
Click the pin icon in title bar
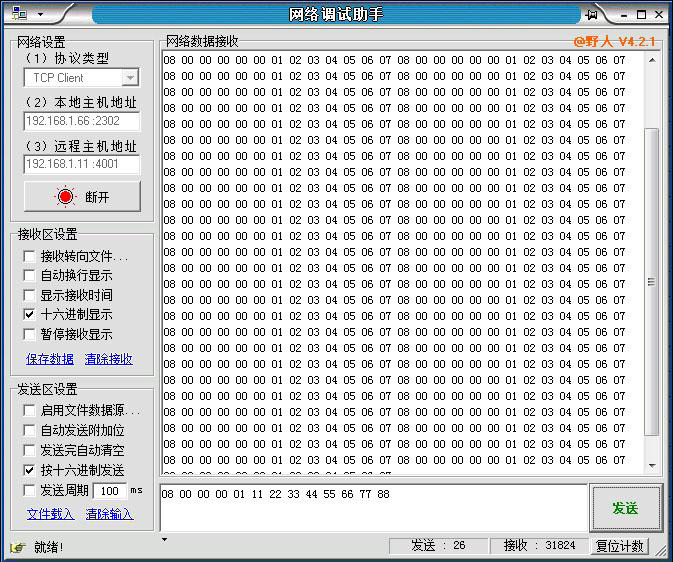point(592,14)
